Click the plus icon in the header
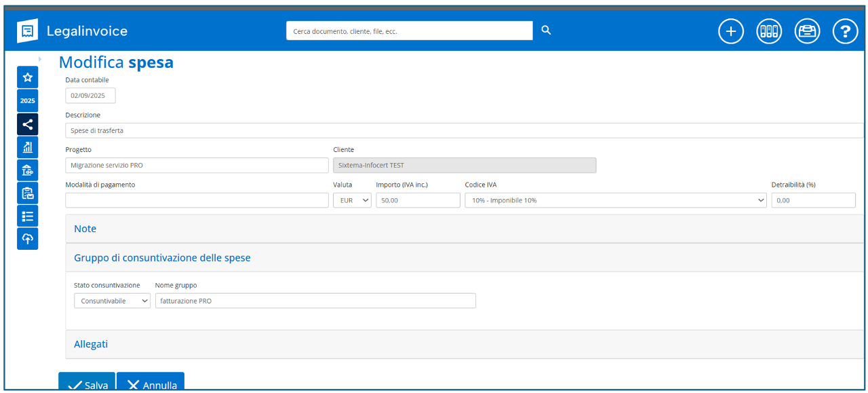This screenshot has height=393, width=868. pyautogui.click(x=730, y=31)
